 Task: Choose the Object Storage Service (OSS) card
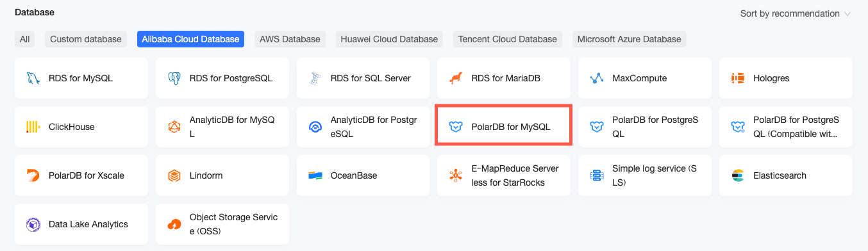pyautogui.click(x=222, y=224)
